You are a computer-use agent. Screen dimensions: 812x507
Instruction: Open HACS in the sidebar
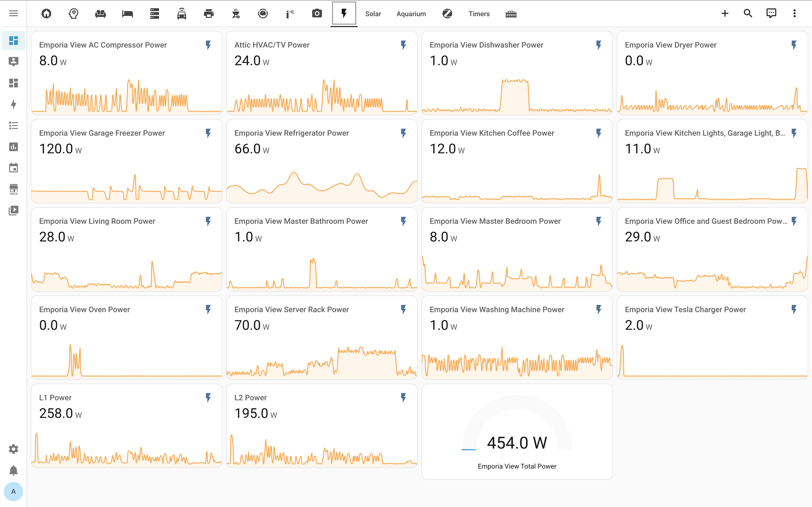click(14, 190)
